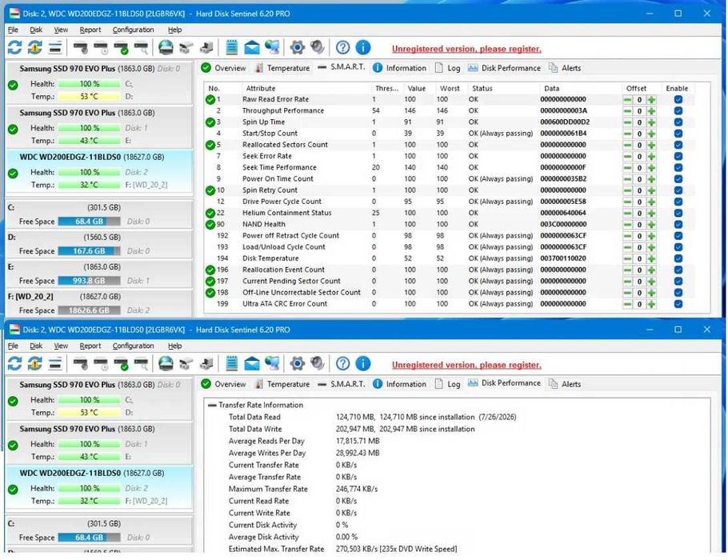Click the globe disk icon in the S.M.A.R.T. window toolbar

point(166,47)
